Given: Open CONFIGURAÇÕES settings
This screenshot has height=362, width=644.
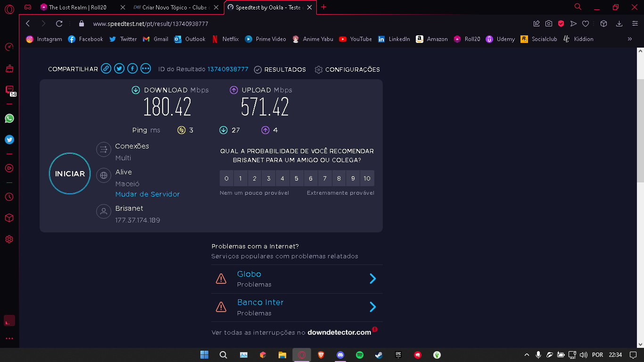Looking at the screenshot, I should click(347, 69).
